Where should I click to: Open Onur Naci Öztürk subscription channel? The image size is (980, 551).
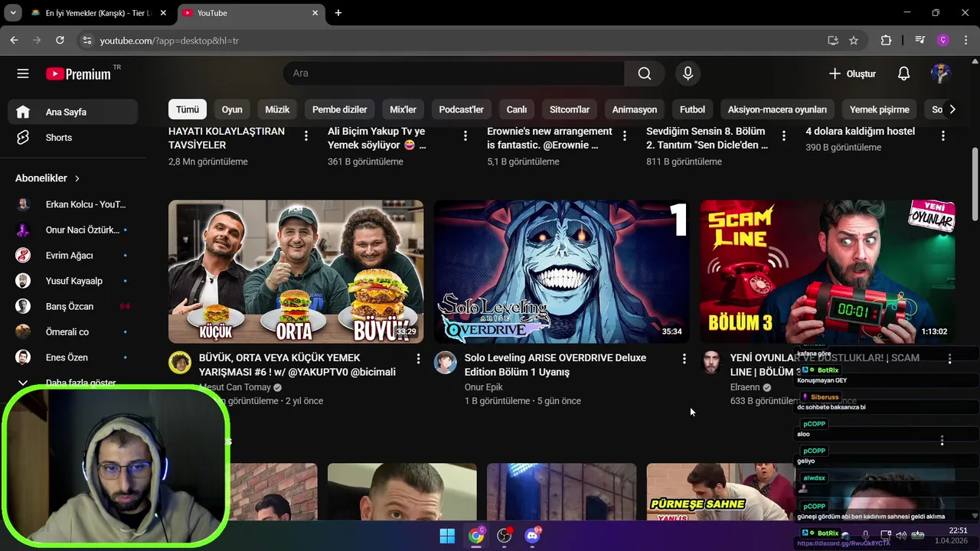click(x=73, y=230)
